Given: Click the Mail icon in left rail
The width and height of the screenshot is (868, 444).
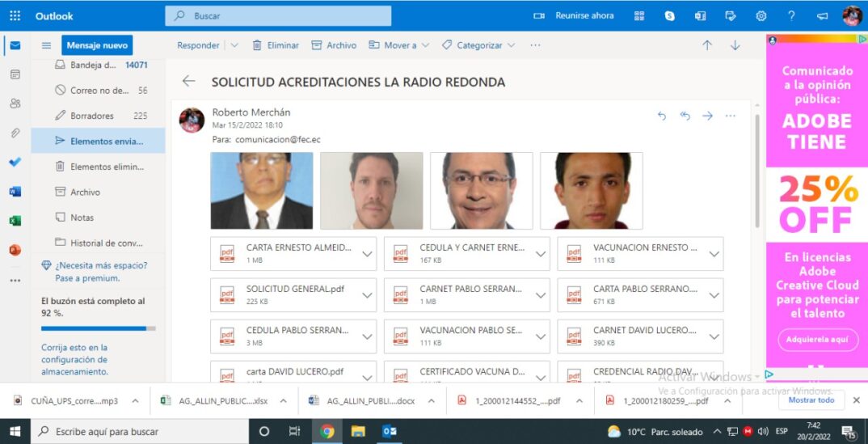Looking at the screenshot, I should click(15, 45).
